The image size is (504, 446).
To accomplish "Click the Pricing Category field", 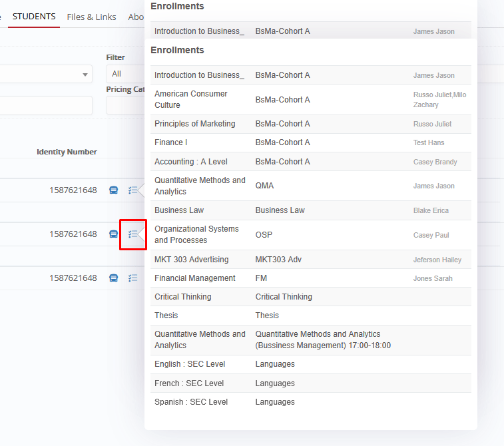I will click(x=125, y=105).
